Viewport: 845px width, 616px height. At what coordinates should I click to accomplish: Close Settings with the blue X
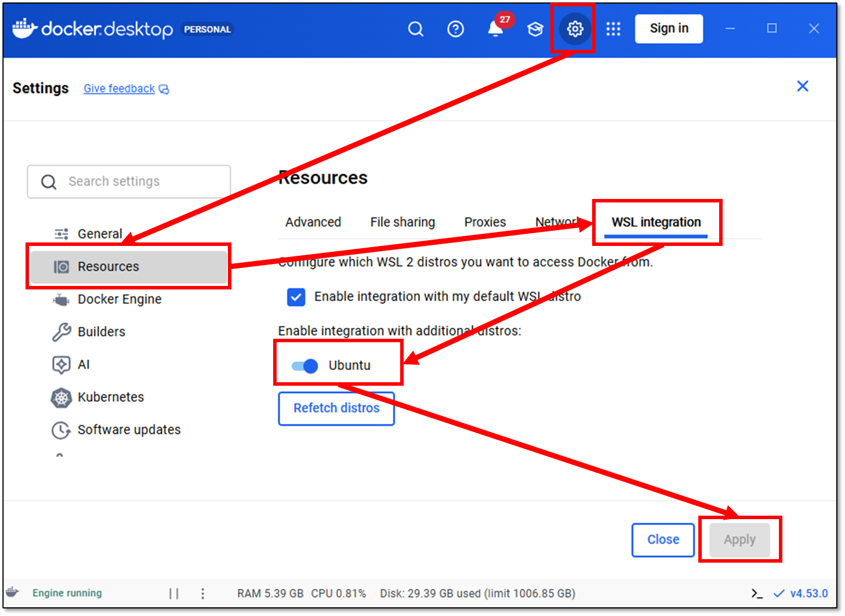pos(803,86)
